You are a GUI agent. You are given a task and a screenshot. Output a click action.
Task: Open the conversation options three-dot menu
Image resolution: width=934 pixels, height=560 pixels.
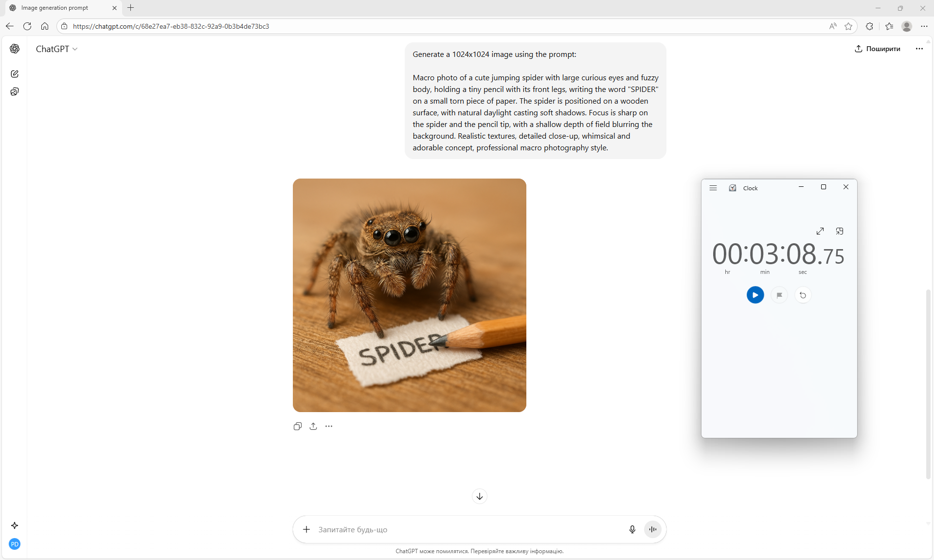(x=919, y=49)
